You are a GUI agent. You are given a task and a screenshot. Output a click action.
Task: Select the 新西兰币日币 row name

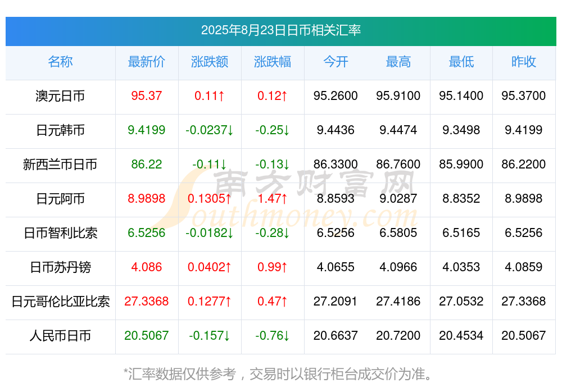coord(60,165)
